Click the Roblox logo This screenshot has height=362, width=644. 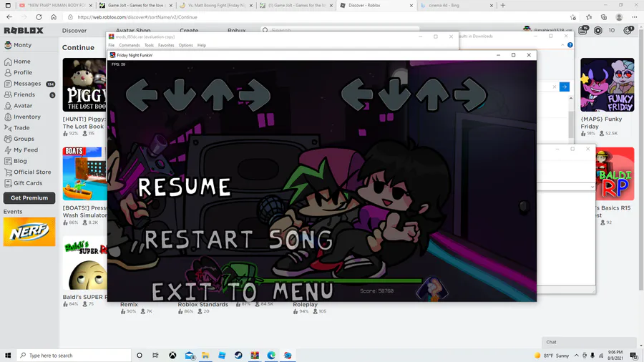24,30
